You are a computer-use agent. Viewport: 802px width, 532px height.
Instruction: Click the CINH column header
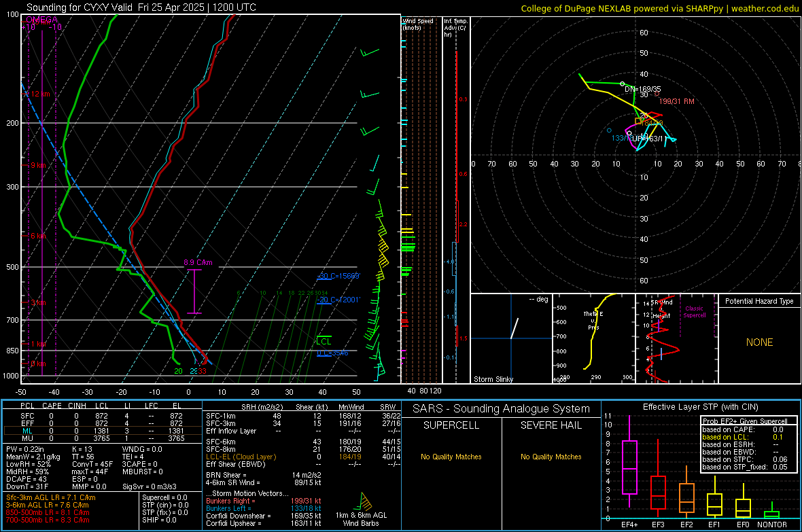77,406
